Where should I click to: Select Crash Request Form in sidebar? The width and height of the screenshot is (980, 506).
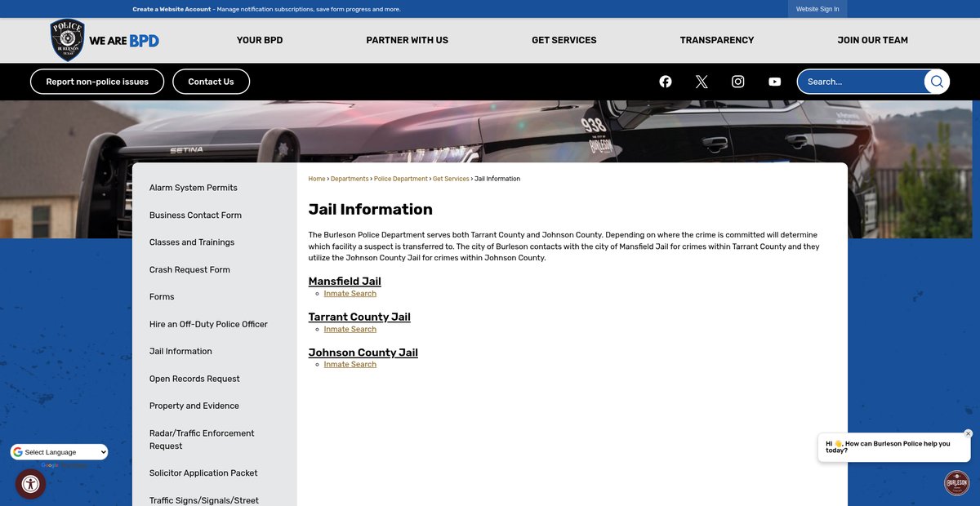[x=189, y=269]
